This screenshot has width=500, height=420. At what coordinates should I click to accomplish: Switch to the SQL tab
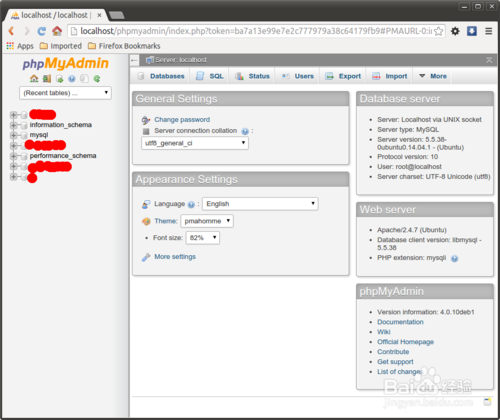pyautogui.click(x=209, y=76)
